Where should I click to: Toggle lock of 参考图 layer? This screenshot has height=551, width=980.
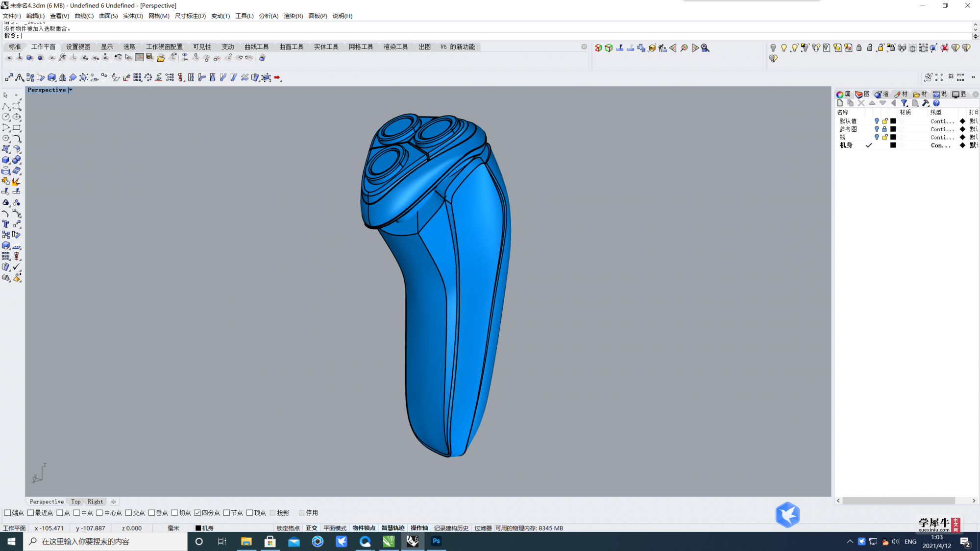click(x=884, y=129)
